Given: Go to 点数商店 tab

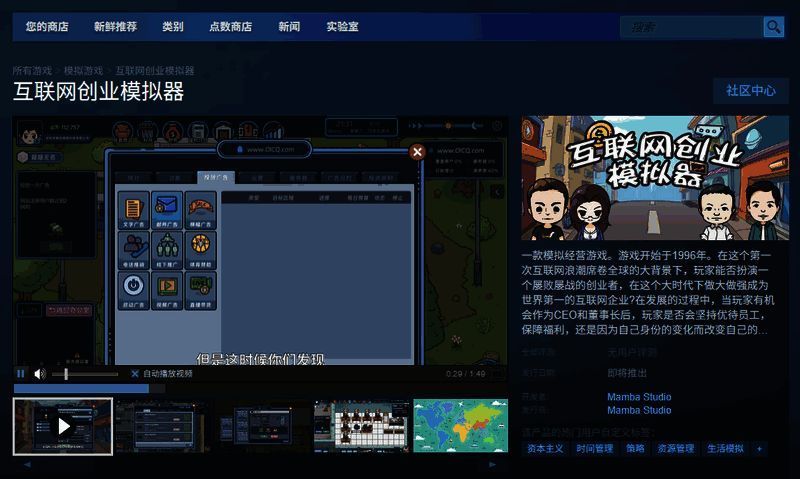Looking at the screenshot, I should (231, 27).
